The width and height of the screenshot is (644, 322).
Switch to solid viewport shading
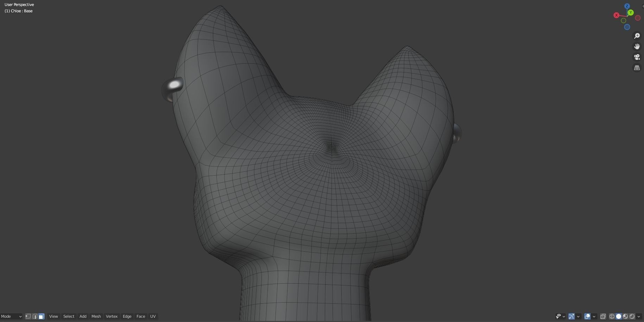[619, 316]
